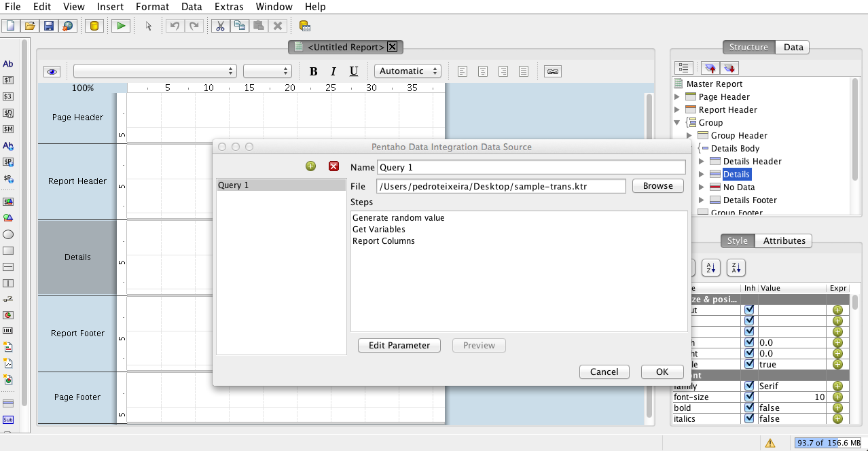
Task: Click the delete X icon in toolbar
Action: click(x=278, y=26)
